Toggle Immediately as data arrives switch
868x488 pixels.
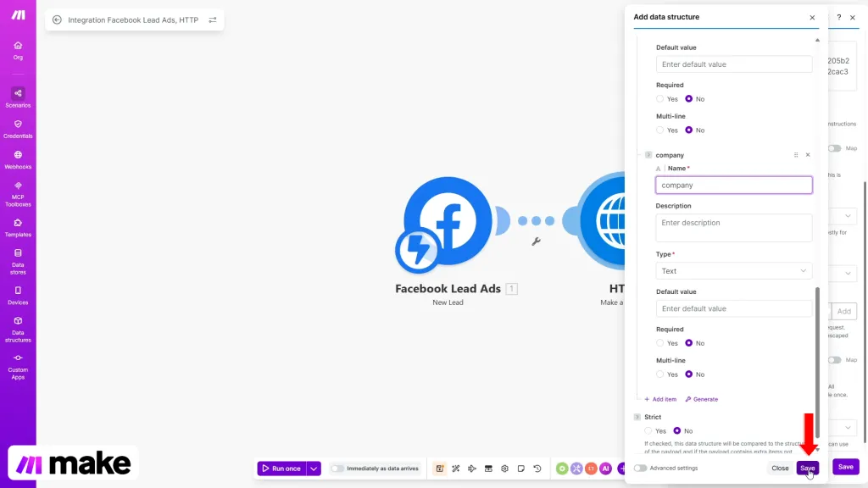point(337,469)
